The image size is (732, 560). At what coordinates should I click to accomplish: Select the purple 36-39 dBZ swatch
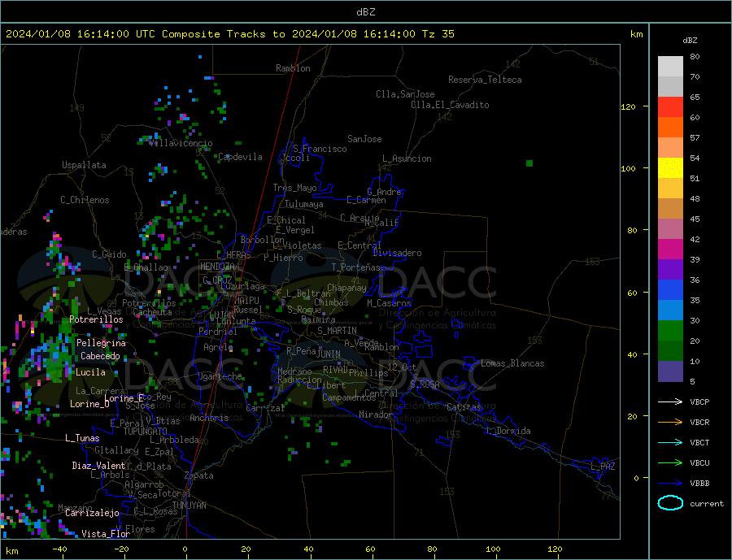click(x=670, y=270)
